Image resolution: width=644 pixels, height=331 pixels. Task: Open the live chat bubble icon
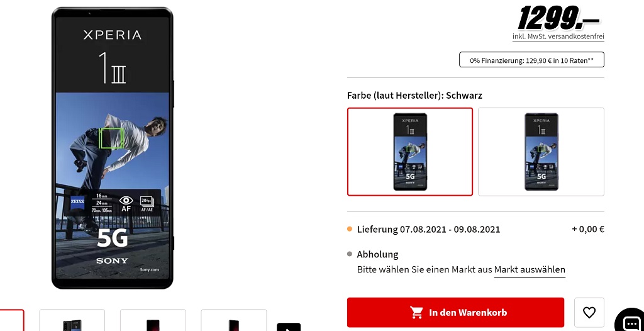pos(631,321)
